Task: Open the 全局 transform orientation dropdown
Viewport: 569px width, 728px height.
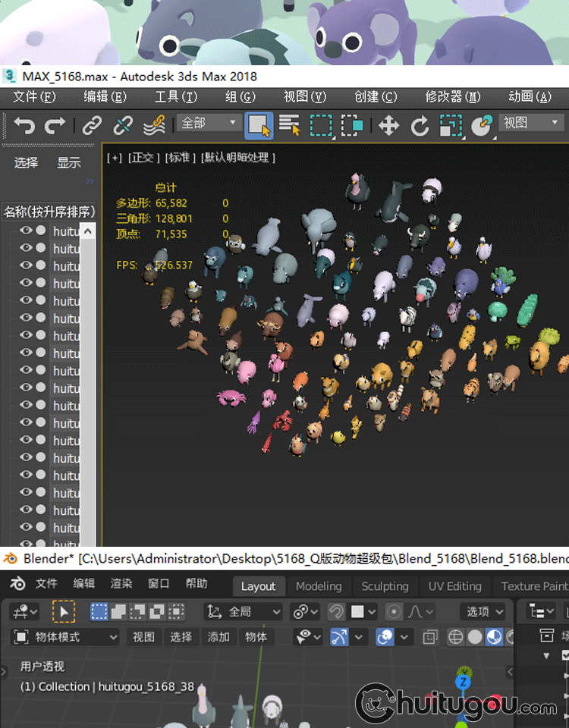Action: [x=244, y=612]
